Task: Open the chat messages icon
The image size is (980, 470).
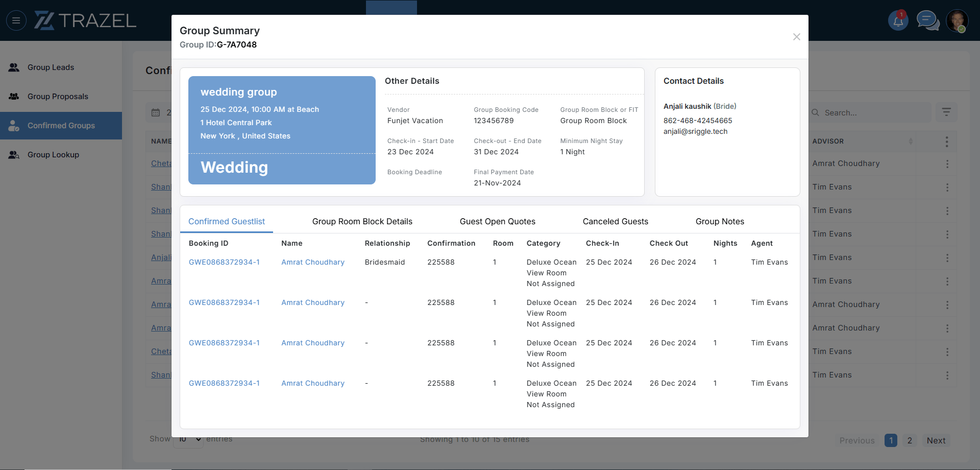Action: (x=927, y=21)
